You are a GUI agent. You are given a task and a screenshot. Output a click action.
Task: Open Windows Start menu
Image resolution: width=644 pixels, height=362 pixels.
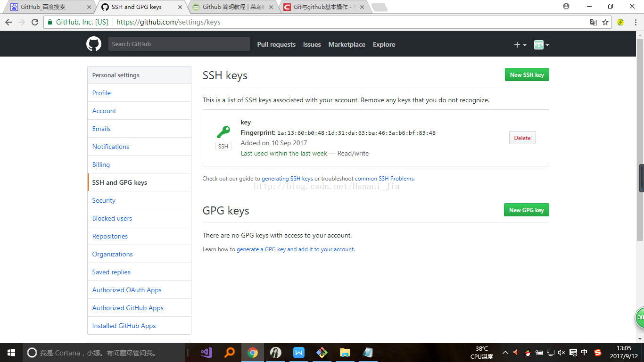coord(11,353)
